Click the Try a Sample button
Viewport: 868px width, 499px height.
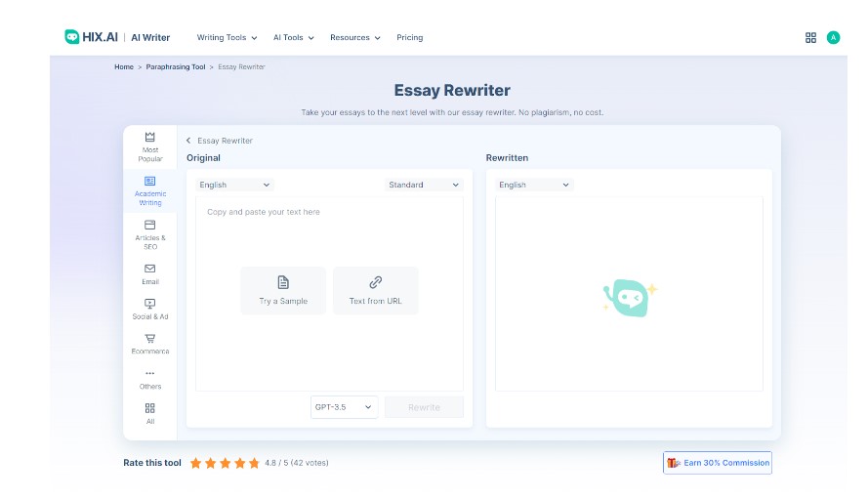pyautogui.click(x=283, y=290)
